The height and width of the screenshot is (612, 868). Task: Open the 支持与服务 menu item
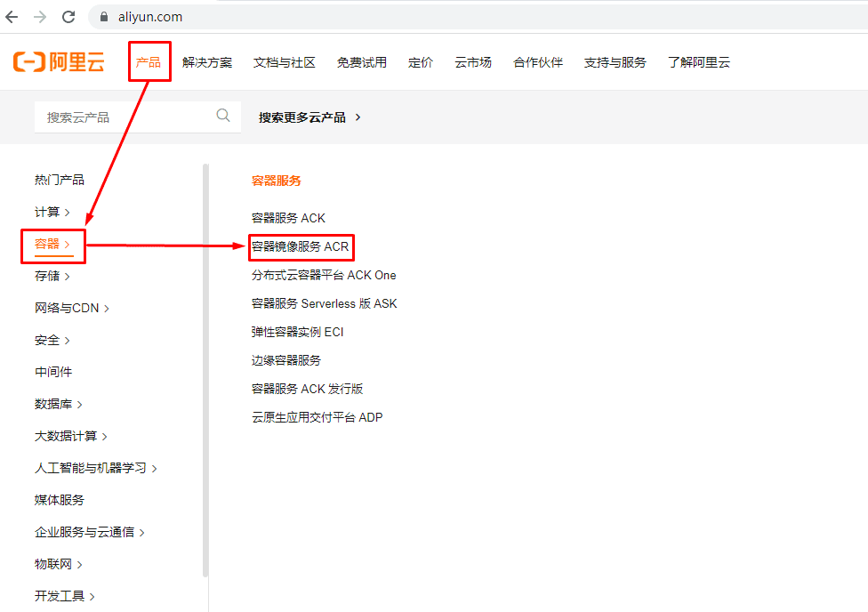click(x=615, y=62)
